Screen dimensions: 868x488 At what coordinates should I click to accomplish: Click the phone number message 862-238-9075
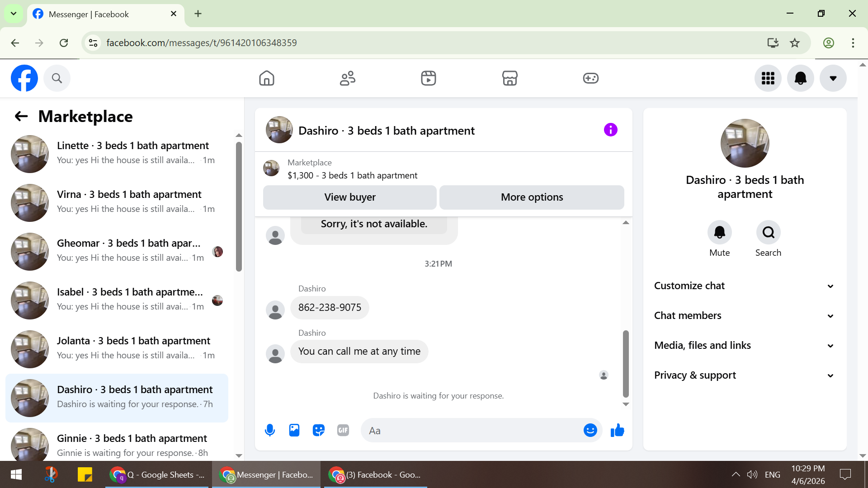(330, 308)
